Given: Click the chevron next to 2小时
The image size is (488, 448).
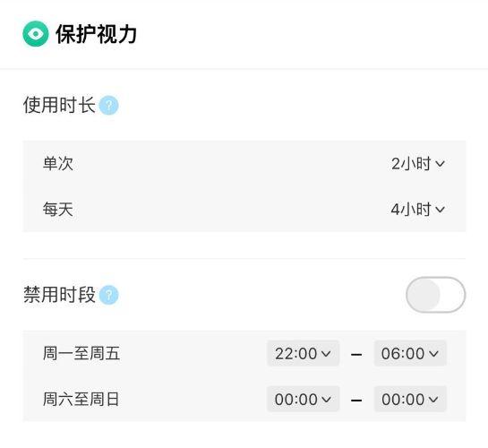Looking at the screenshot, I should (x=440, y=164).
